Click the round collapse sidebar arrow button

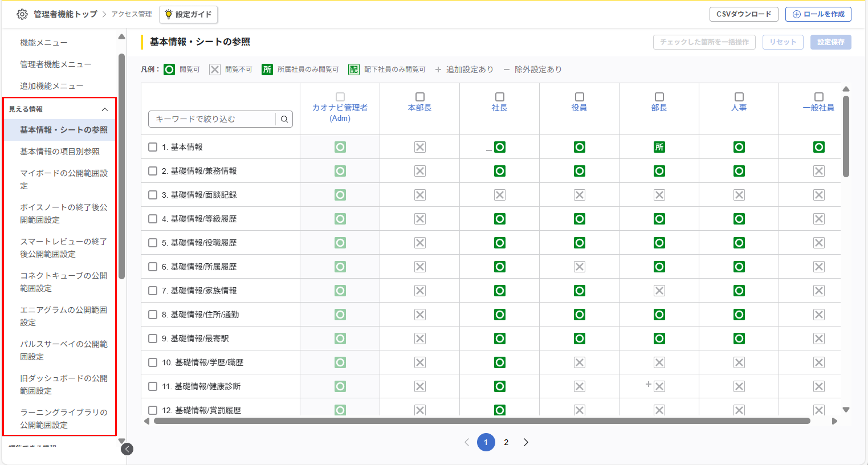(127, 449)
